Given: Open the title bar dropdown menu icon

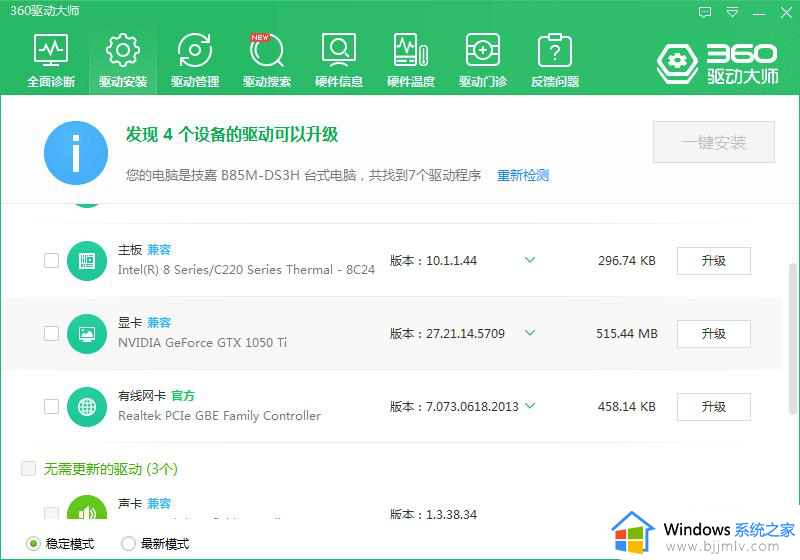Looking at the screenshot, I should pyautogui.click(x=732, y=12).
